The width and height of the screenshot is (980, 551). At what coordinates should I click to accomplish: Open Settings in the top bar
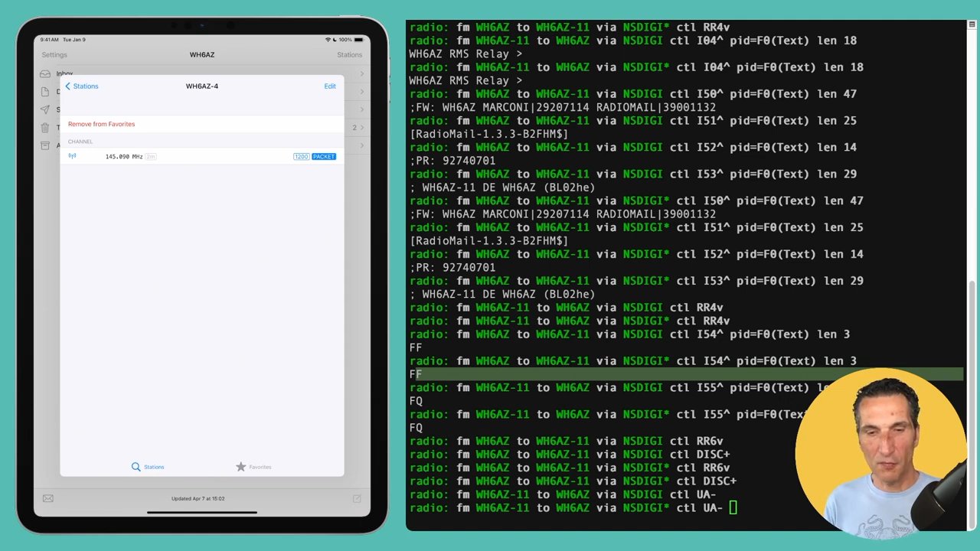[54, 55]
